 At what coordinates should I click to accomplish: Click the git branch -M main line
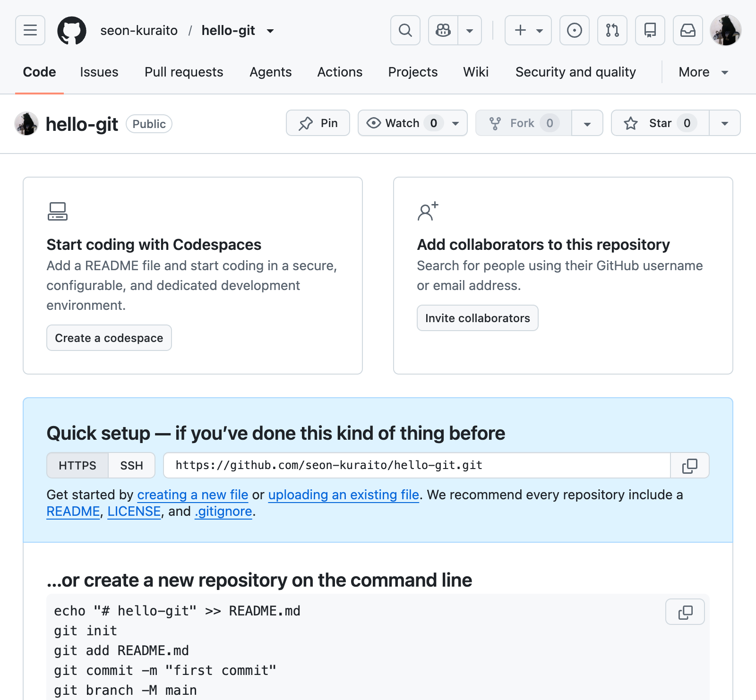(x=125, y=690)
